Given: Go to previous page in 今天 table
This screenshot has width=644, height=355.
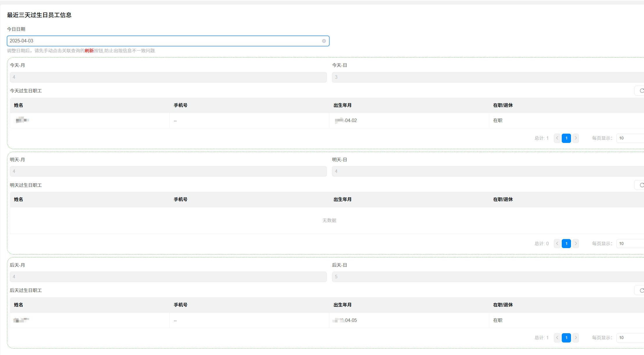Looking at the screenshot, I should (557, 138).
